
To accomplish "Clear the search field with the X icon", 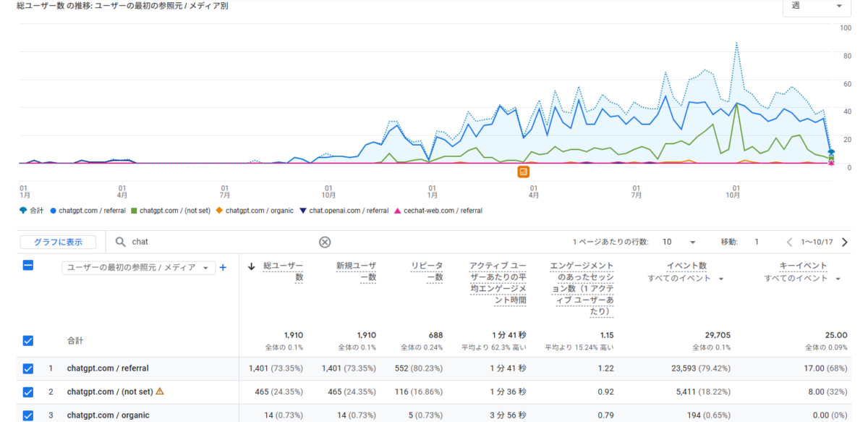I will pyautogui.click(x=325, y=242).
